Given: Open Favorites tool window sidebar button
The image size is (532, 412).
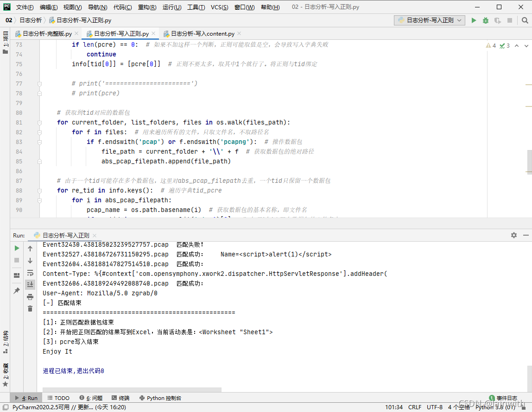Looking at the screenshot, I should [5, 375].
